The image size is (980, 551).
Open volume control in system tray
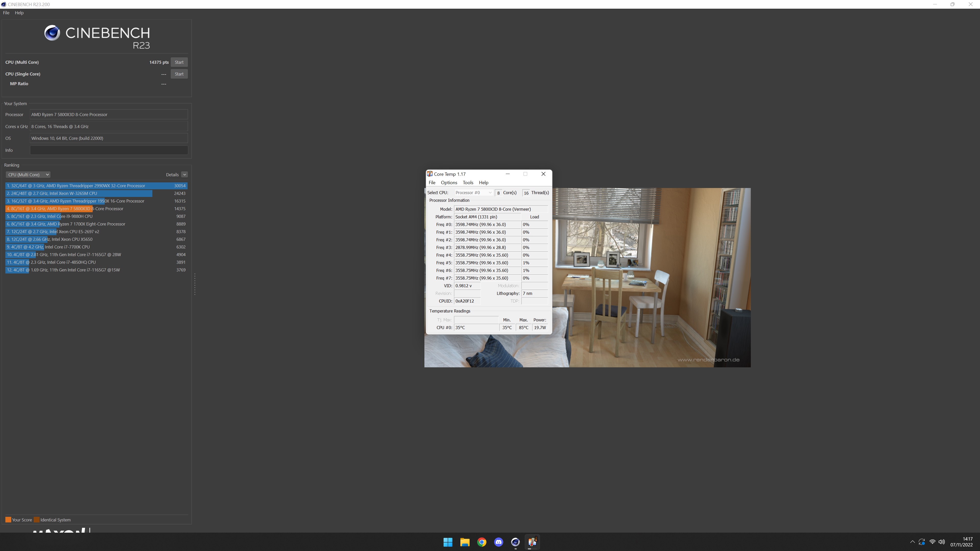tap(941, 542)
